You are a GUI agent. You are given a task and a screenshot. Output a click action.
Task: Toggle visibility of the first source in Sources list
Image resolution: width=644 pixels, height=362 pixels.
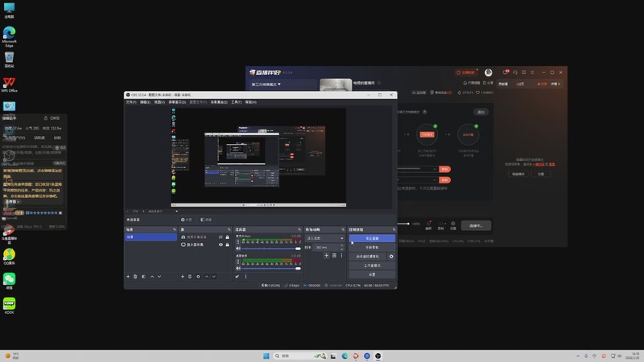click(221, 237)
